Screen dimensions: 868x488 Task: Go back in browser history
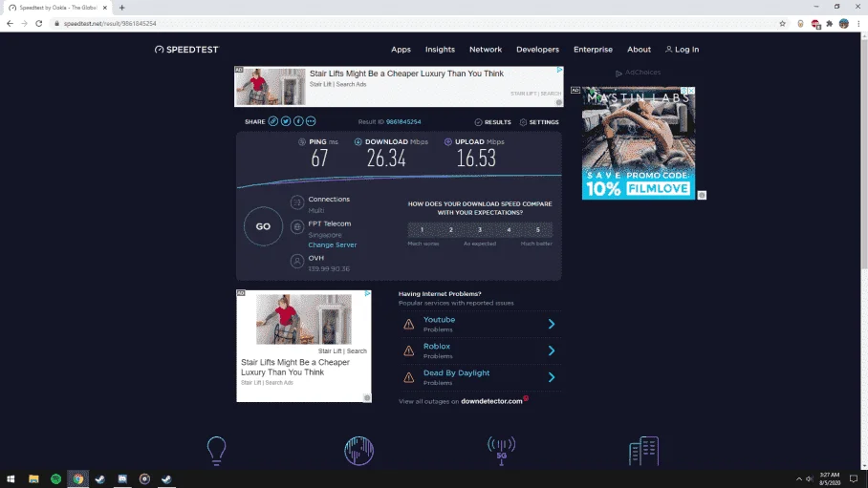pyautogui.click(x=10, y=23)
